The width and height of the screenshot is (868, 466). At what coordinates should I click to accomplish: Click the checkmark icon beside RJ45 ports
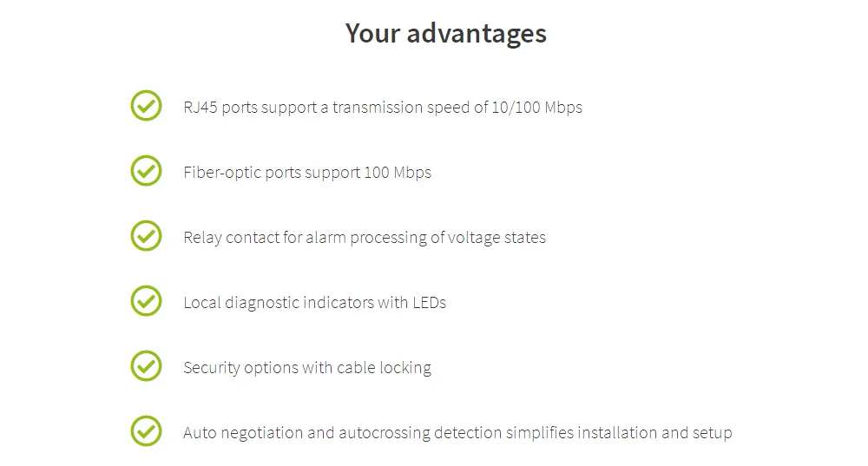[x=146, y=106]
